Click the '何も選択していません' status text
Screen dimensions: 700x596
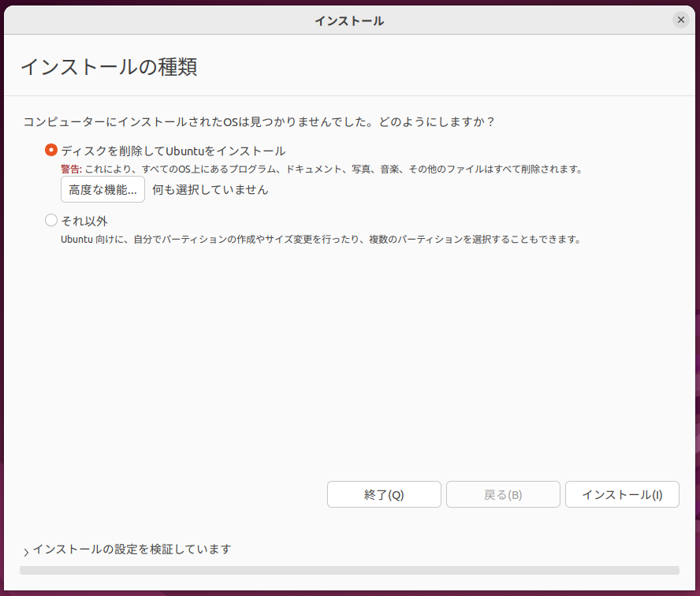(210, 190)
